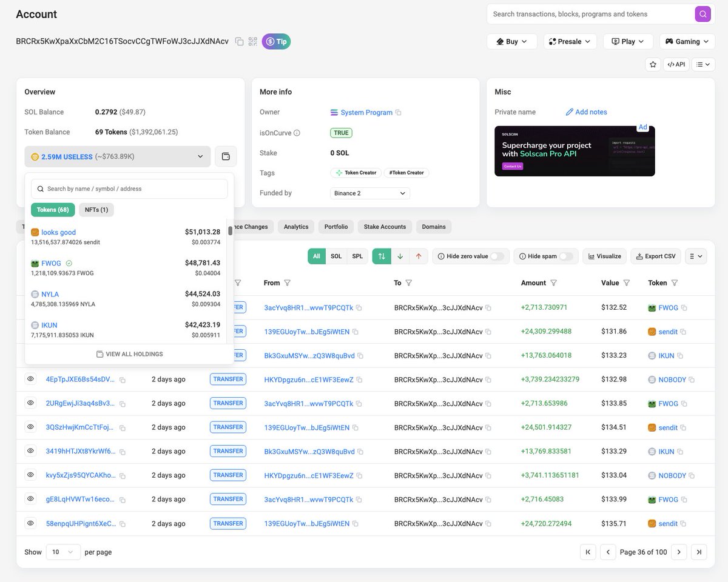Switch to the Analytics tab
The width and height of the screenshot is (728, 582).
[296, 227]
